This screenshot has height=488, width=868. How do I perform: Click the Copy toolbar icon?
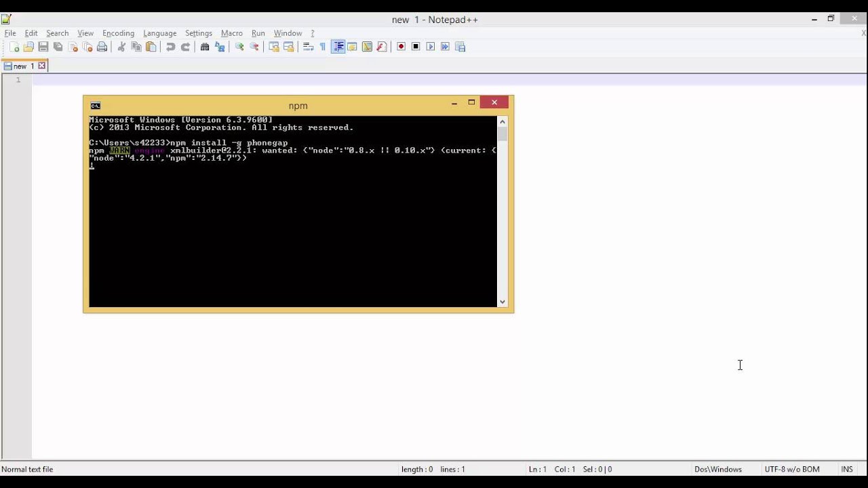(136, 47)
